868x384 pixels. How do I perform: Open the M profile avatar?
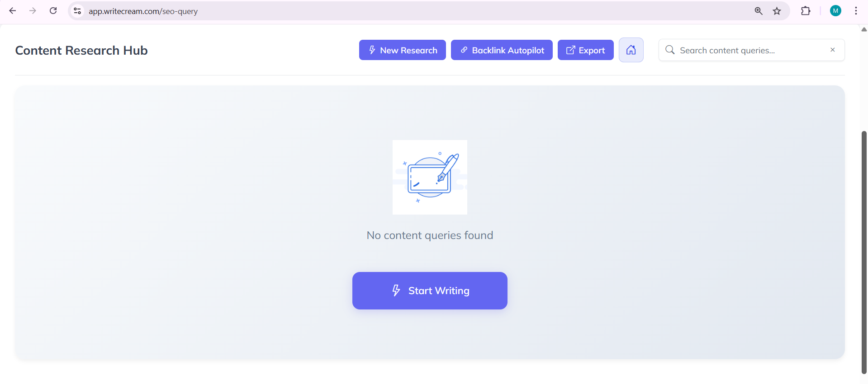(x=835, y=11)
